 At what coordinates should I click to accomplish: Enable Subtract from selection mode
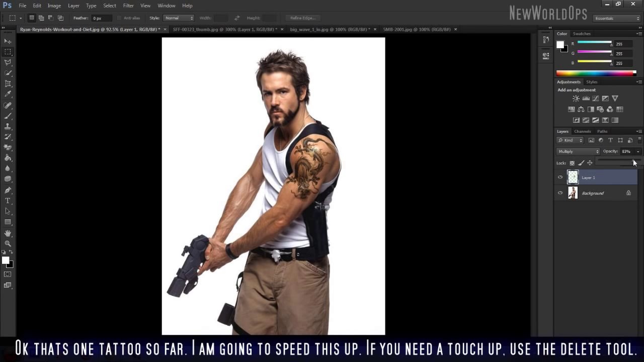pos(50,18)
